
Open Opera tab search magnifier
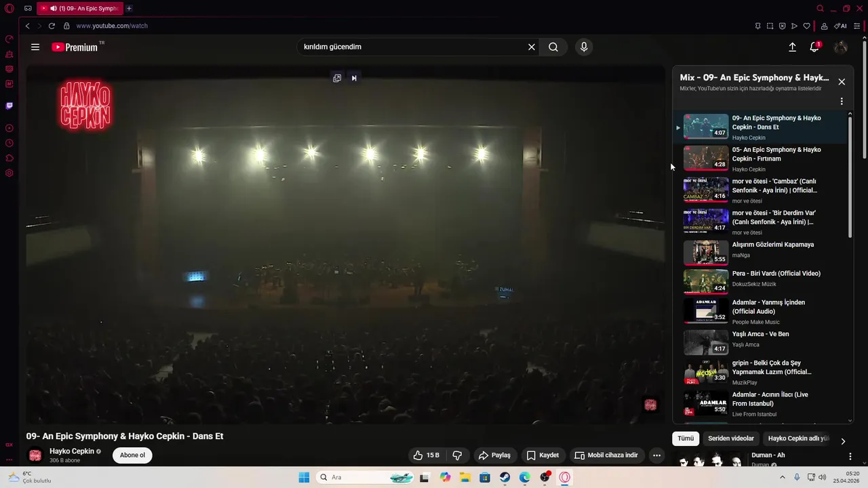coord(820,8)
